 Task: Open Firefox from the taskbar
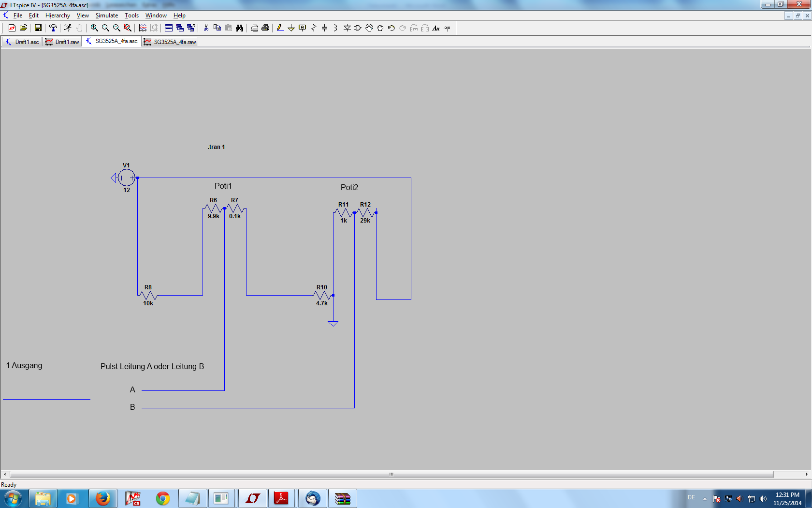coord(102,498)
